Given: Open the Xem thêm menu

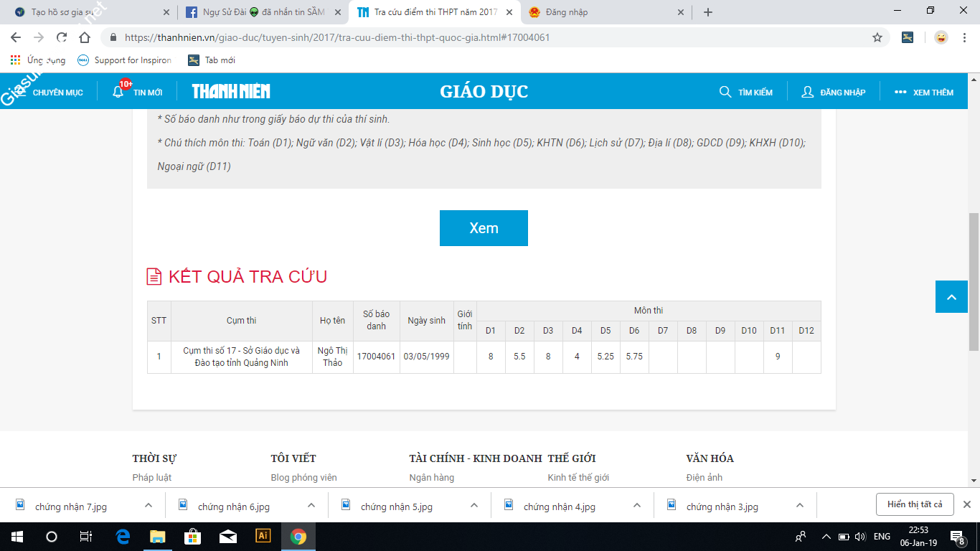Looking at the screenshot, I should [924, 92].
